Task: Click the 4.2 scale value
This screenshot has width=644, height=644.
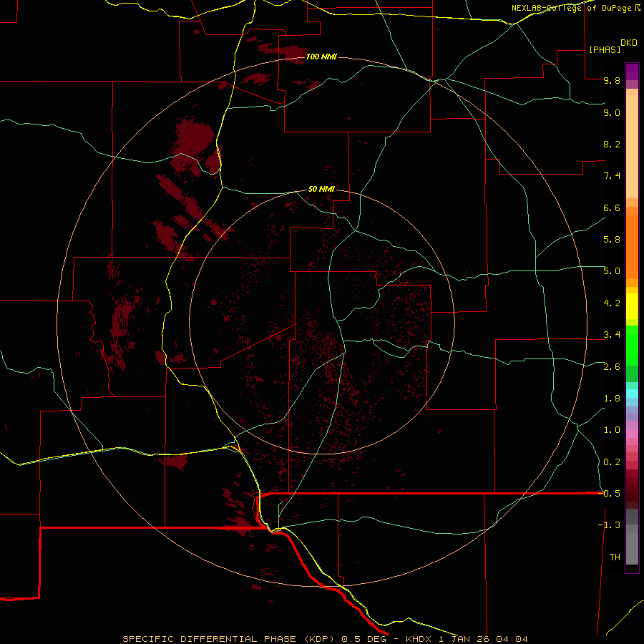Action: tap(612, 303)
